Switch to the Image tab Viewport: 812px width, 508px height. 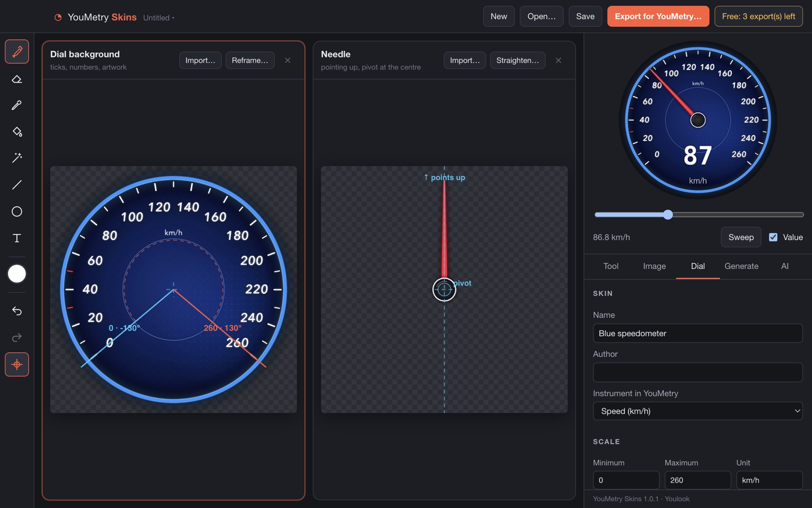tap(654, 266)
